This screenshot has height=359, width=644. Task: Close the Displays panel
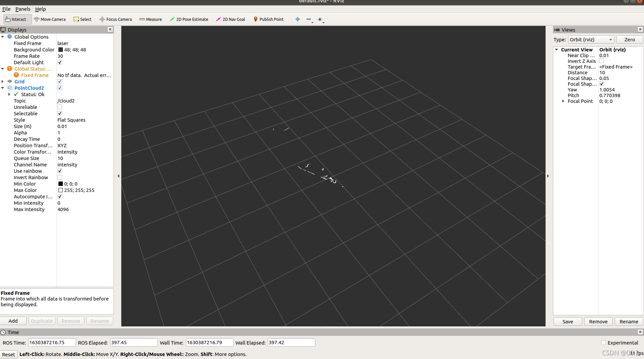tap(110, 30)
